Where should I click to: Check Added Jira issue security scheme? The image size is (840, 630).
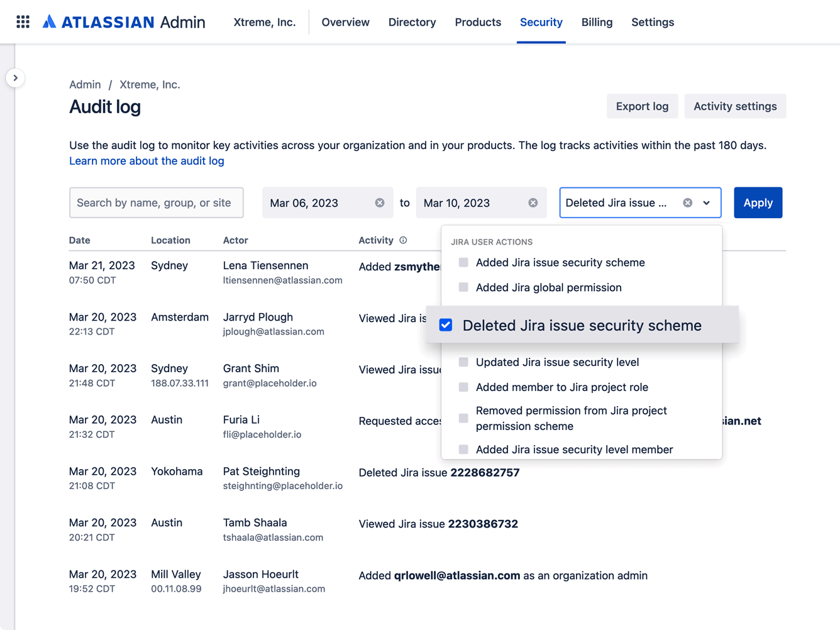[x=463, y=262]
